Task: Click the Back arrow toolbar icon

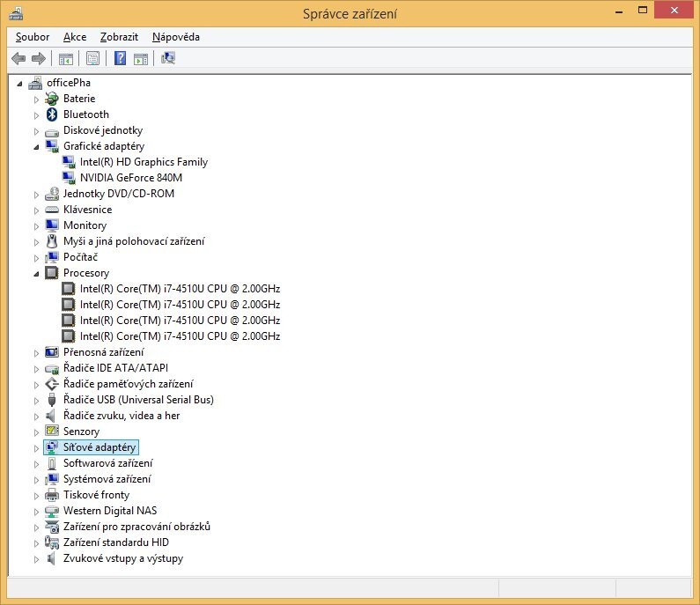Action: click(18, 58)
